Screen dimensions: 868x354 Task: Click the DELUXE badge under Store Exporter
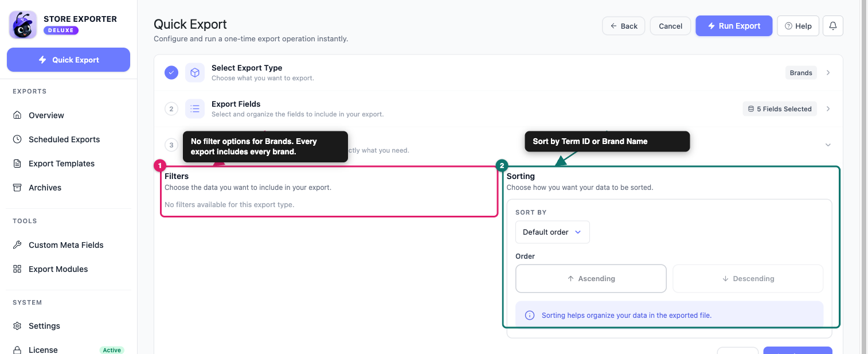pyautogui.click(x=61, y=30)
